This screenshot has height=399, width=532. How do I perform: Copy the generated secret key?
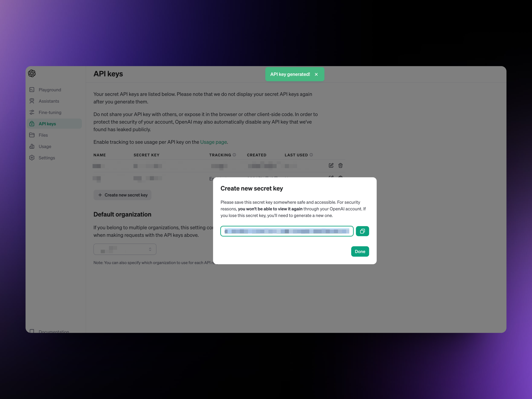362,231
